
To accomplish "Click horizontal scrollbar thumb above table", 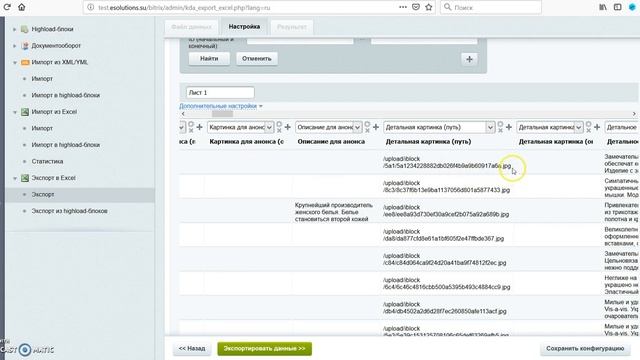I will (222, 114).
